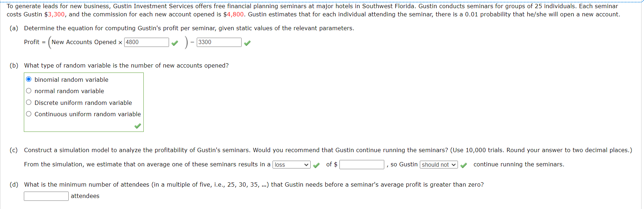Click the attendees answer box in part d
The image size is (644, 209).
(x=46, y=196)
